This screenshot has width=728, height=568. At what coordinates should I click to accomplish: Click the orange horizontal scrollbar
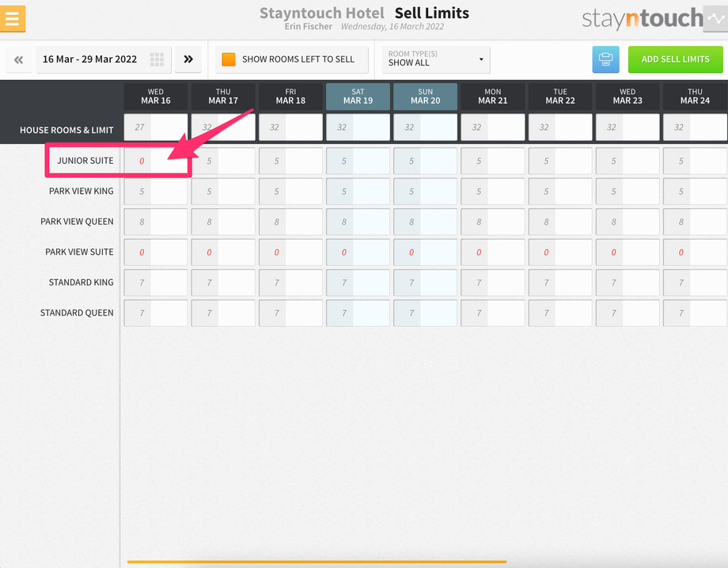click(317, 562)
